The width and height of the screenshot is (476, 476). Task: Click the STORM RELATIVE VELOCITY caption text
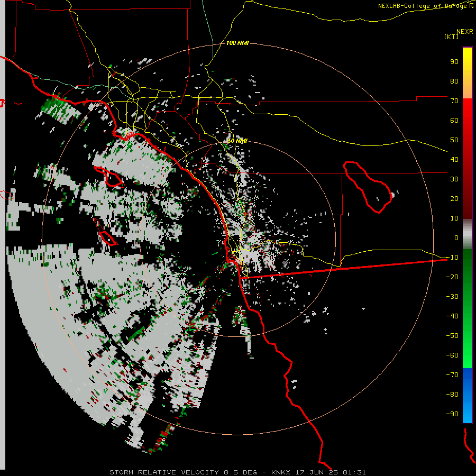[164, 472]
